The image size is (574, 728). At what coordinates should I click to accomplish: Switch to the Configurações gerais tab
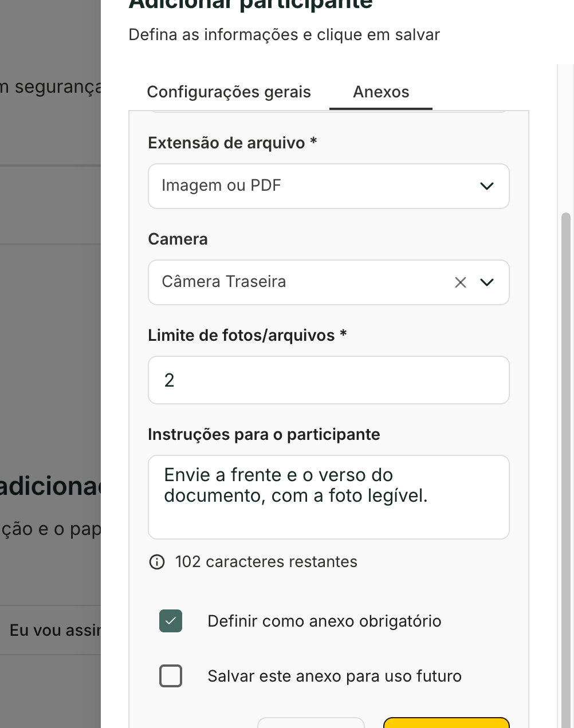[x=229, y=92]
